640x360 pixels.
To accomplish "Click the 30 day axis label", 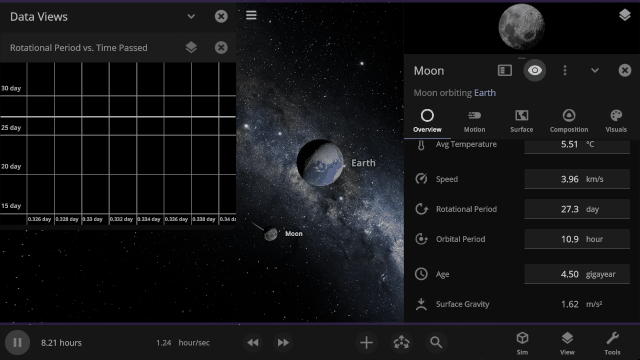I will click(x=11, y=88).
